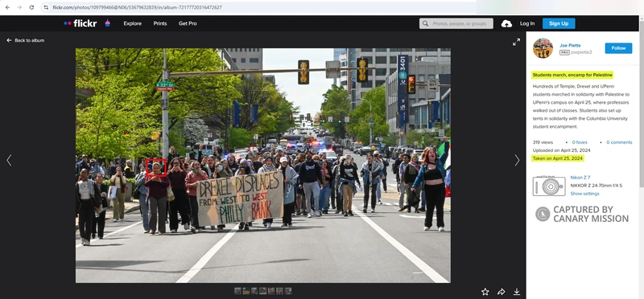Image resolution: width=644 pixels, height=299 pixels.
Task: Open the Prints menu item
Action: [x=160, y=23]
